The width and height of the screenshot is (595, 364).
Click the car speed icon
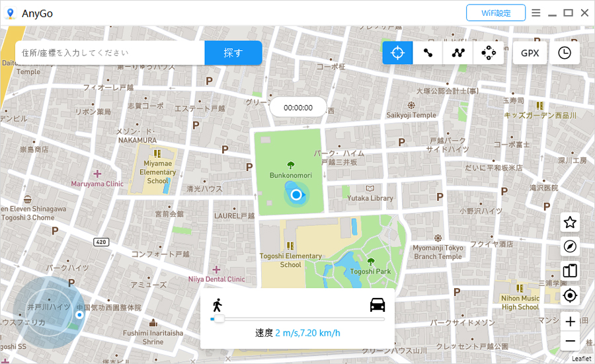point(377,305)
